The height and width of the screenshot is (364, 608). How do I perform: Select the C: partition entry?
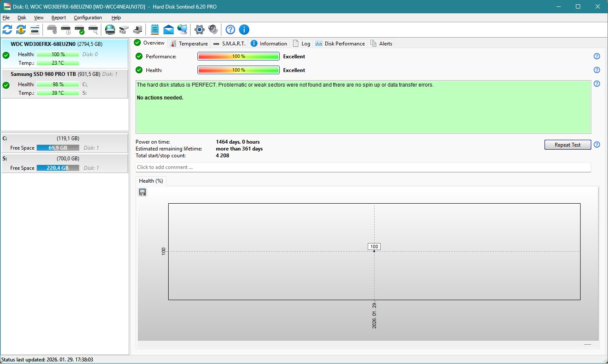pos(65,143)
